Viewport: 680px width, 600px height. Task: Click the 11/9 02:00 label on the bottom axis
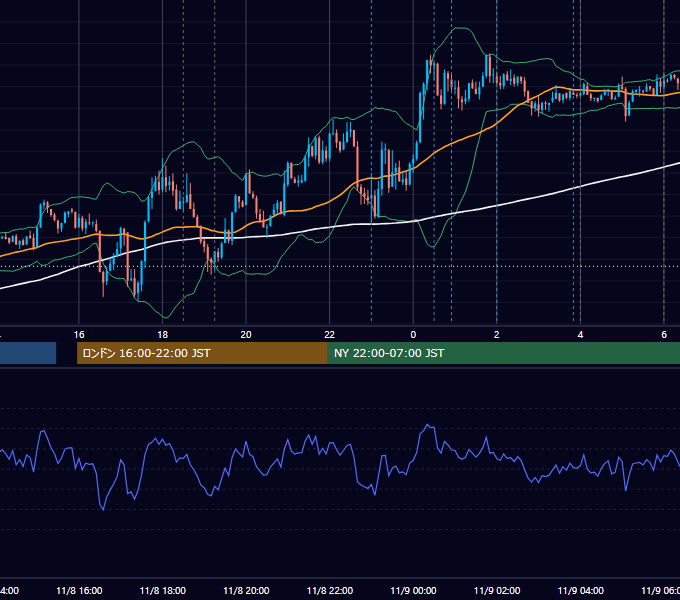click(497, 590)
